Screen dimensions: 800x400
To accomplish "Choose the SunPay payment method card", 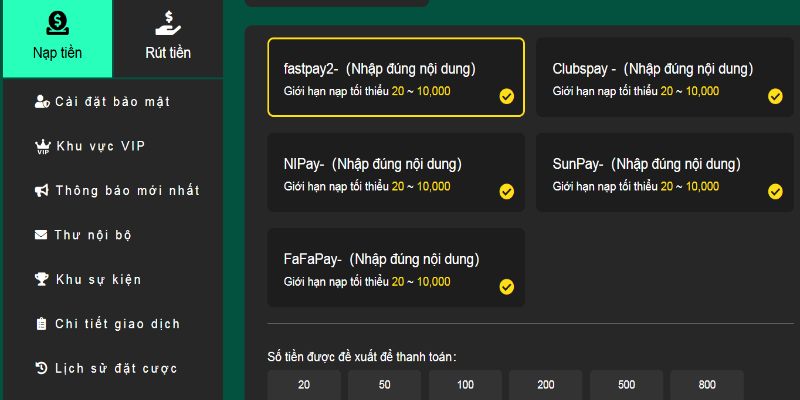I will (x=665, y=172).
